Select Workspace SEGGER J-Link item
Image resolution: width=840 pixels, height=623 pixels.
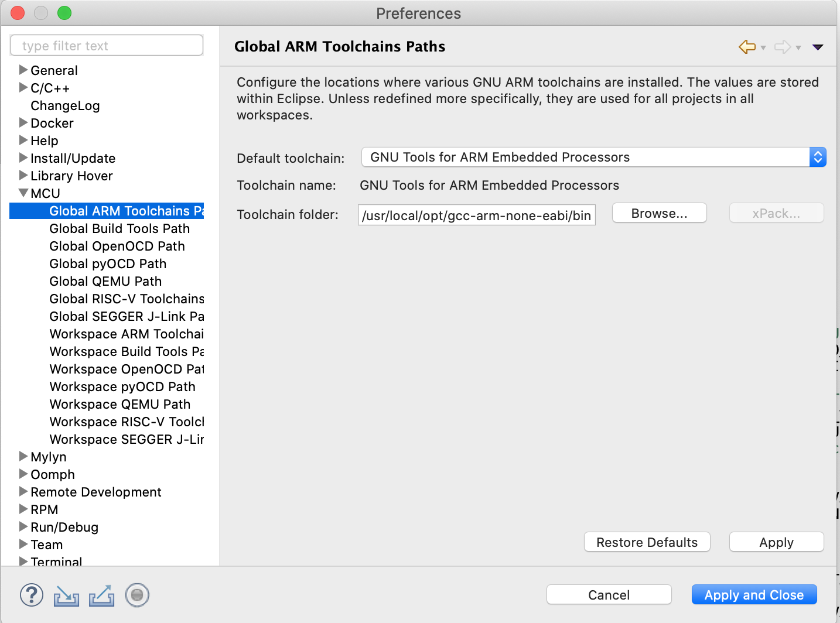127,439
